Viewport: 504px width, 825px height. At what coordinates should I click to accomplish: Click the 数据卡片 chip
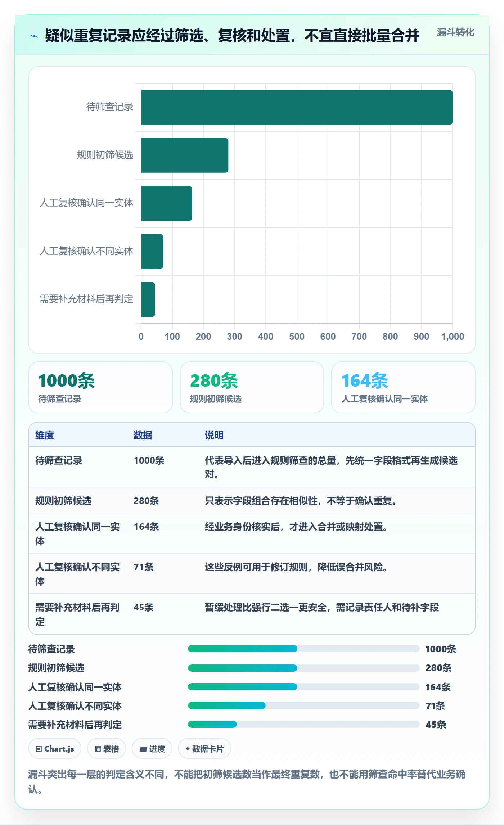[x=204, y=749]
